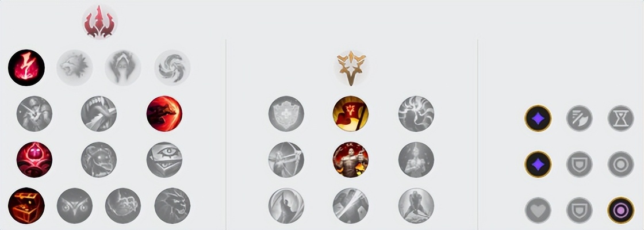Choose the Treasure Hunter chest rune
Viewport: 644px width, 230px height.
pos(26,206)
